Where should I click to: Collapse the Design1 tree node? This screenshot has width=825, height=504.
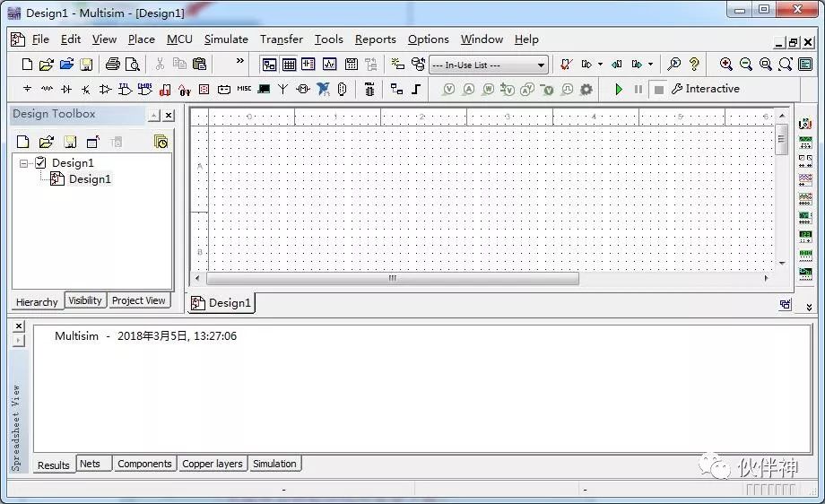pyautogui.click(x=23, y=163)
